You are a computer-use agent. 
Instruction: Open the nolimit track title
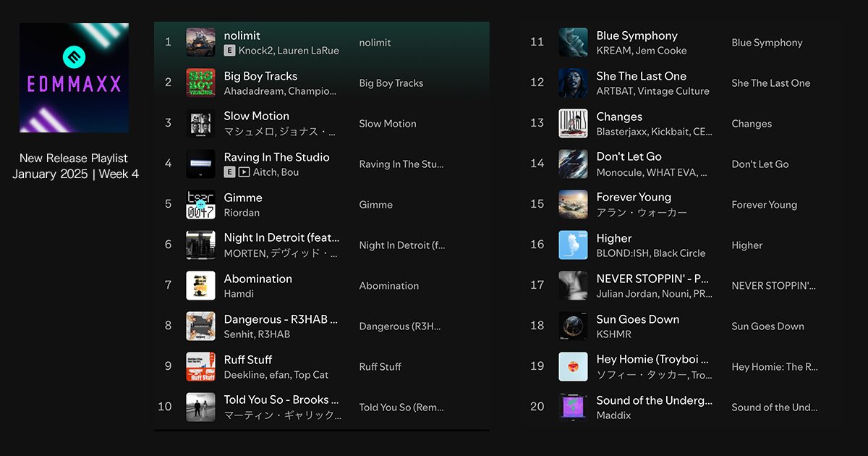click(x=242, y=35)
